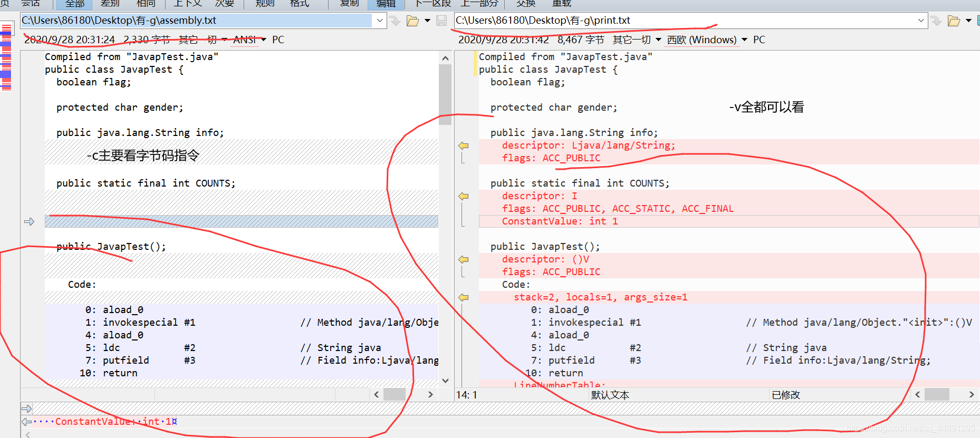
Task: Click copy-left arrow beside 'descriptor: ()V'
Action: point(464,259)
